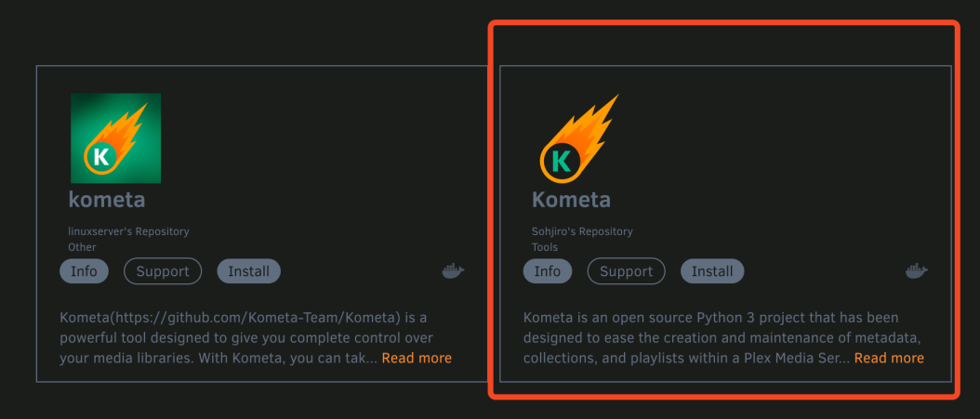Click the Kometa comet logo in Sohjiro's card
980x419 pixels.
pyautogui.click(x=578, y=138)
